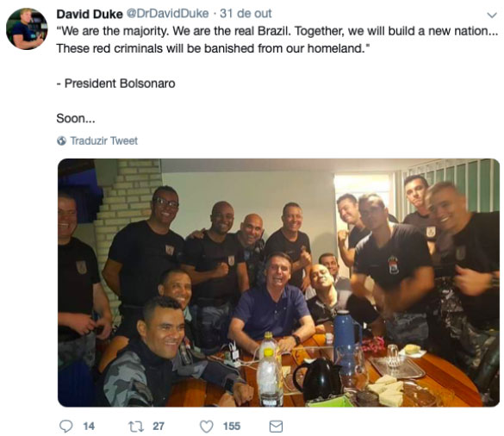The image size is (504, 436).
Task: Click the word Soon... in tweet
Action: point(76,119)
